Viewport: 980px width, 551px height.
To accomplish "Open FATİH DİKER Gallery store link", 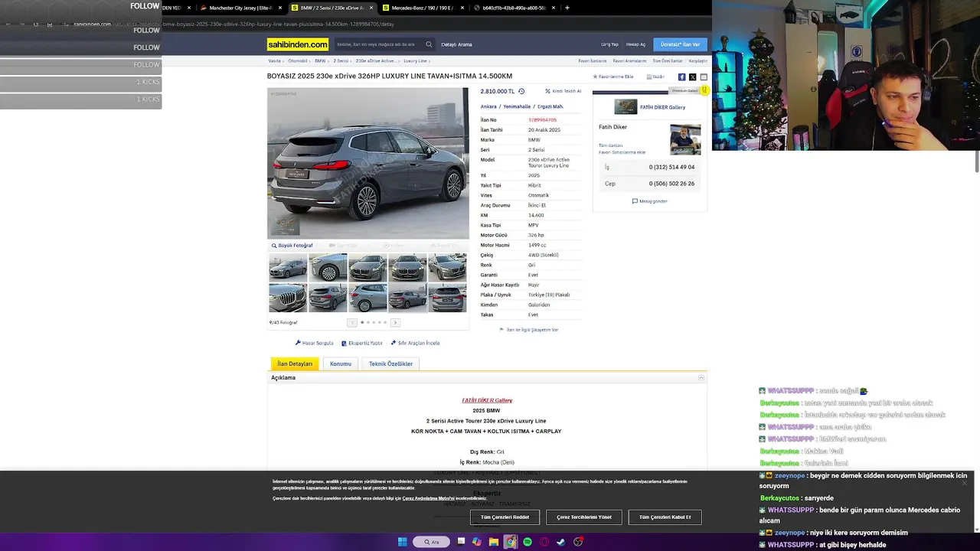I will (662, 107).
